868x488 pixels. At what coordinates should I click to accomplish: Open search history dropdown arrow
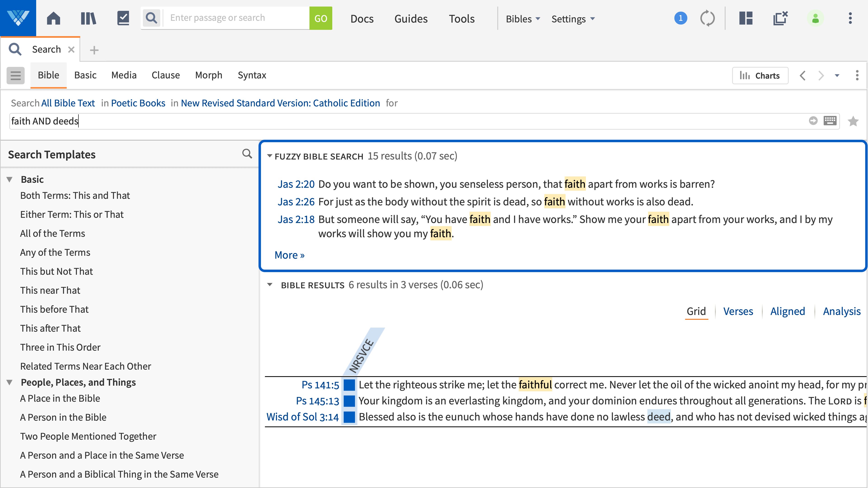click(837, 76)
